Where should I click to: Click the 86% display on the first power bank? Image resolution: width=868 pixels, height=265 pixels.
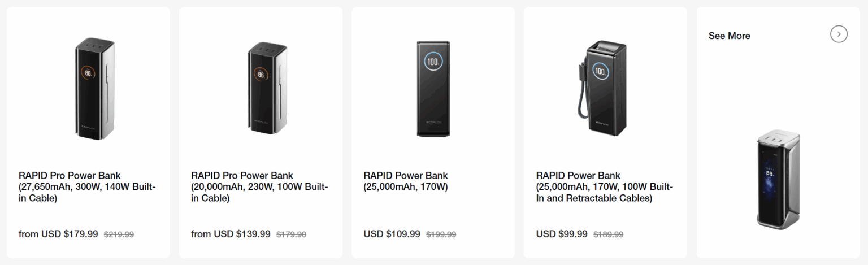88,73
